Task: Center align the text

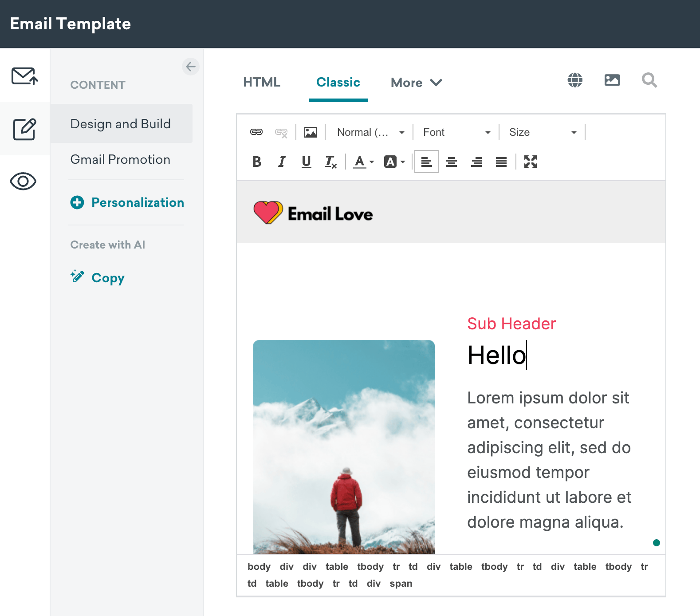Action: pos(452,162)
